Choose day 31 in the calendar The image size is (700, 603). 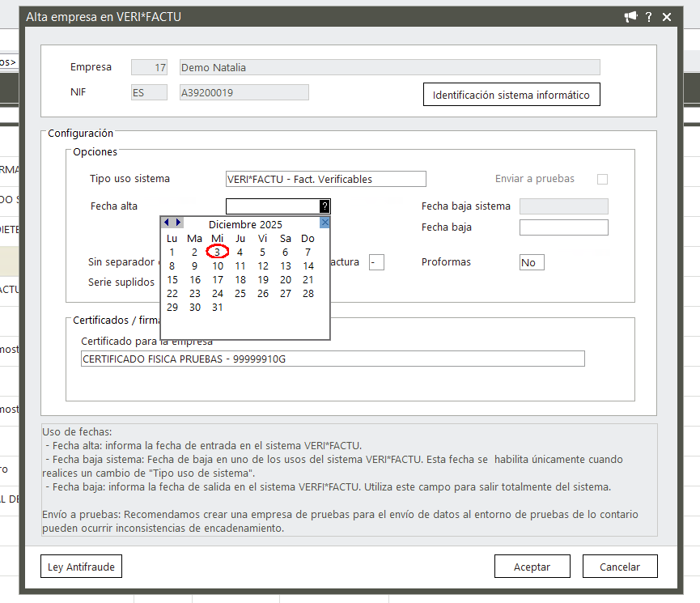(217, 307)
